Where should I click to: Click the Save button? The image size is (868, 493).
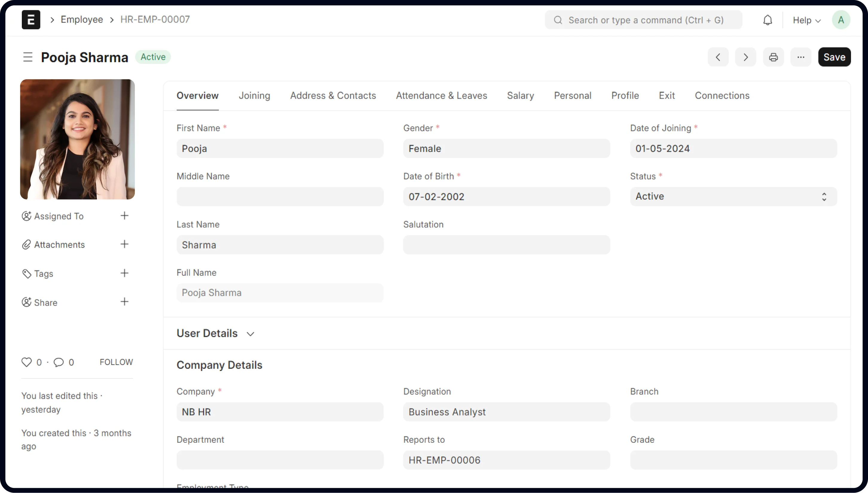click(834, 57)
